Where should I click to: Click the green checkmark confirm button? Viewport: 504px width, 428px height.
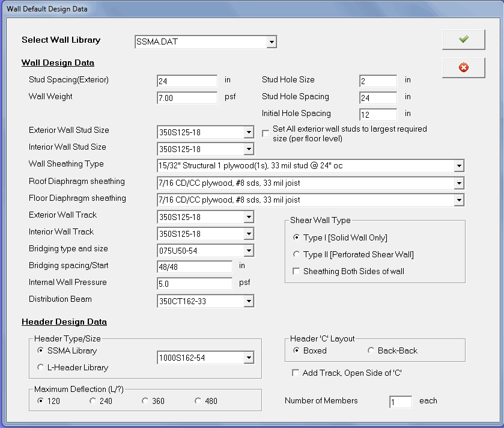[463, 40]
